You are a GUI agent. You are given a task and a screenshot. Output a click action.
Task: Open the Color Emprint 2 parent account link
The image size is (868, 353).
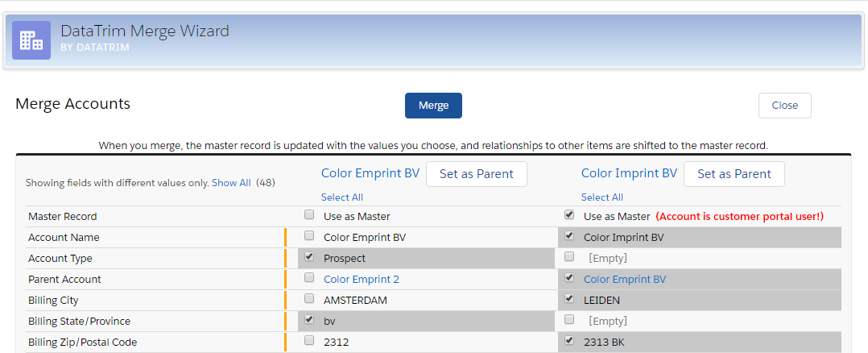pyautogui.click(x=362, y=280)
